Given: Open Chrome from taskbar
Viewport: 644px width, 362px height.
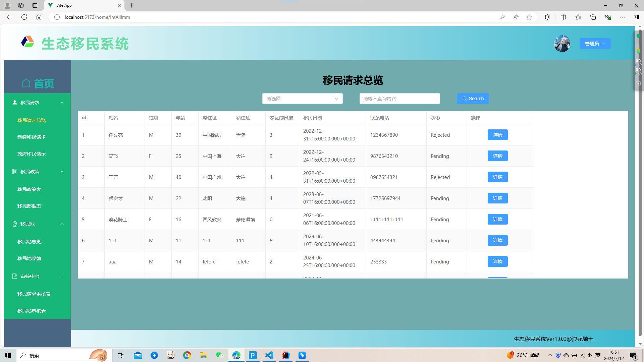Looking at the screenshot, I should pyautogui.click(x=187, y=355).
